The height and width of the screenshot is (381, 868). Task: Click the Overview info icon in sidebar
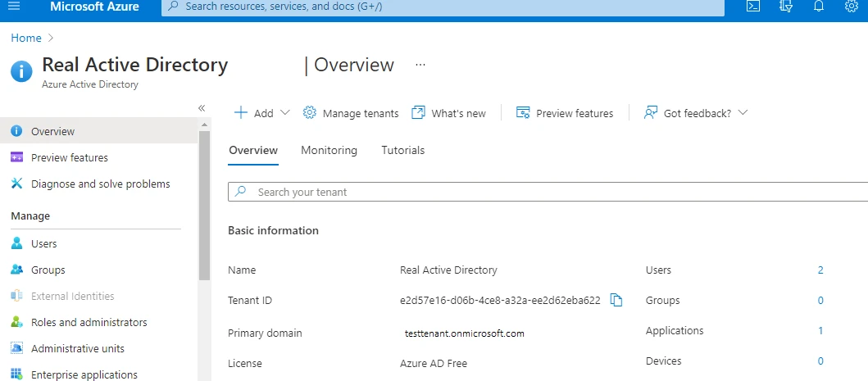click(x=16, y=131)
